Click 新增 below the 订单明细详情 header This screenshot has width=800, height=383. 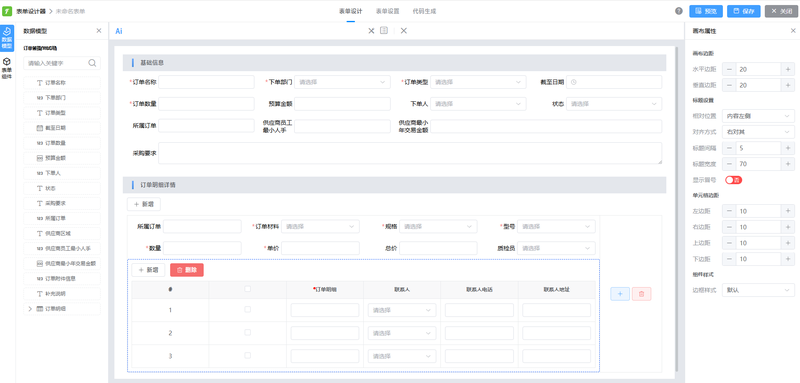[x=144, y=204]
